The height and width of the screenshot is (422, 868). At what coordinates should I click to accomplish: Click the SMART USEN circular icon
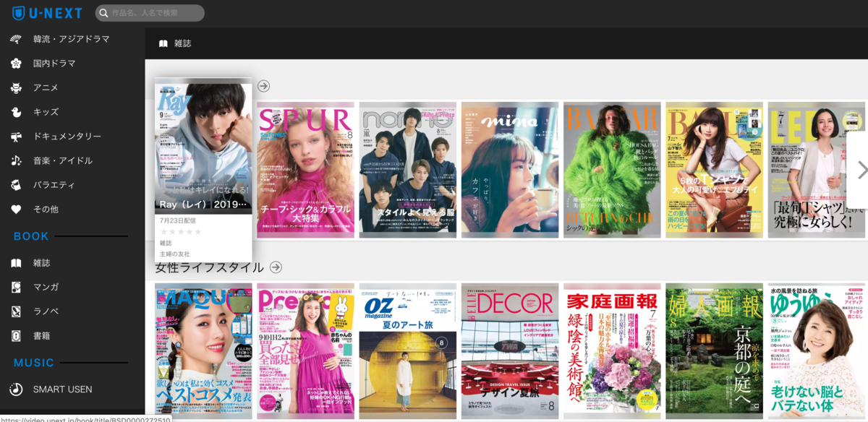coord(16,389)
